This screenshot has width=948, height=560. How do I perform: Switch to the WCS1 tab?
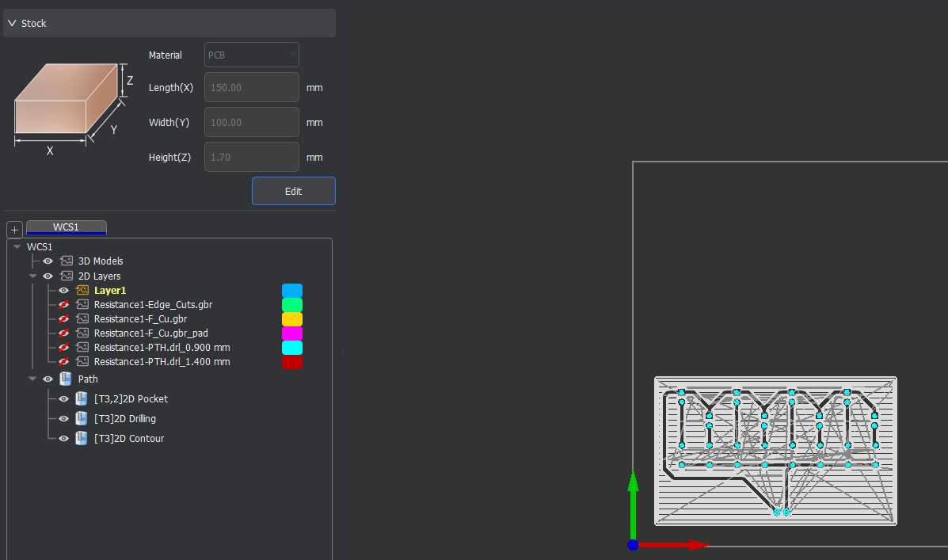pyautogui.click(x=66, y=227)
